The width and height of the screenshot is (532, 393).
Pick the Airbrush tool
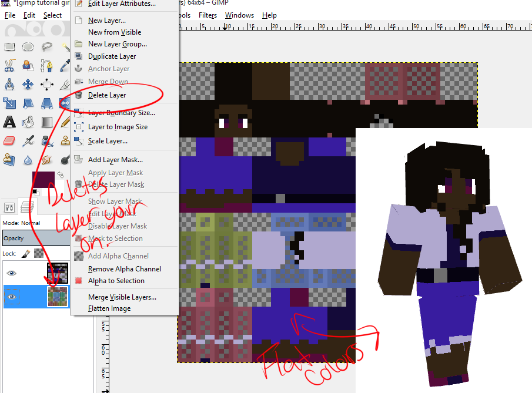click(28, 141)
